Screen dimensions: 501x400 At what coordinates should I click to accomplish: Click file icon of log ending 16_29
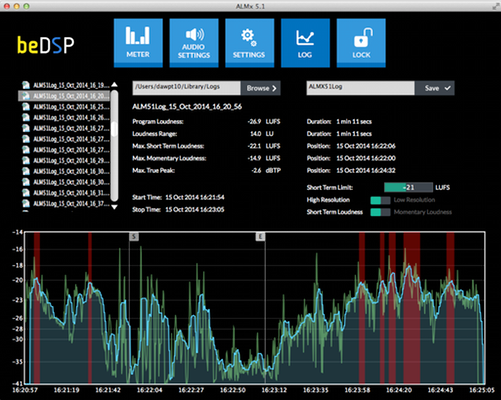click(x=26, y=160)
